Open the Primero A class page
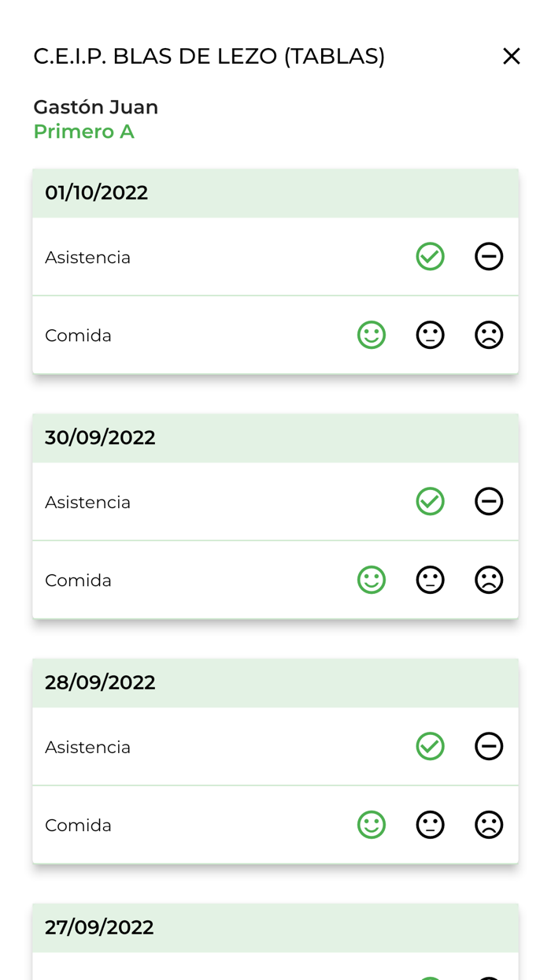This screenshot has height=980, width=551. point(83,132)
